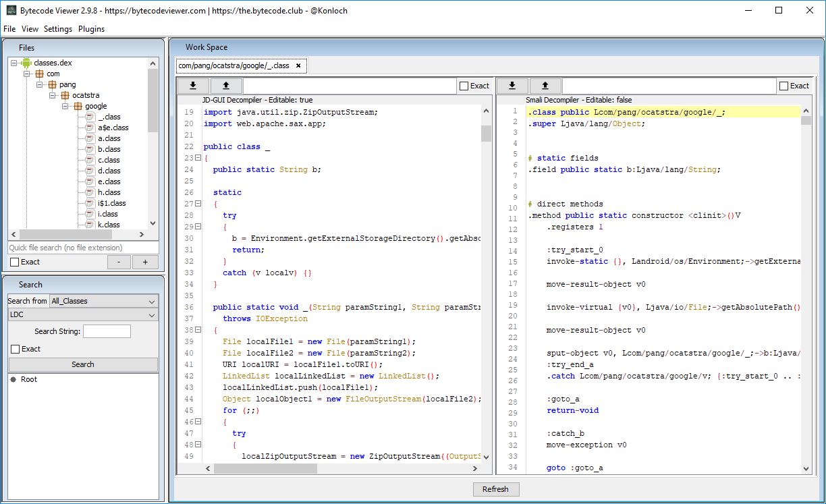Image resolution: width=826 pixels, height=504 pixels.
Task: Open the Settings menu
Action: click(58, 29)
